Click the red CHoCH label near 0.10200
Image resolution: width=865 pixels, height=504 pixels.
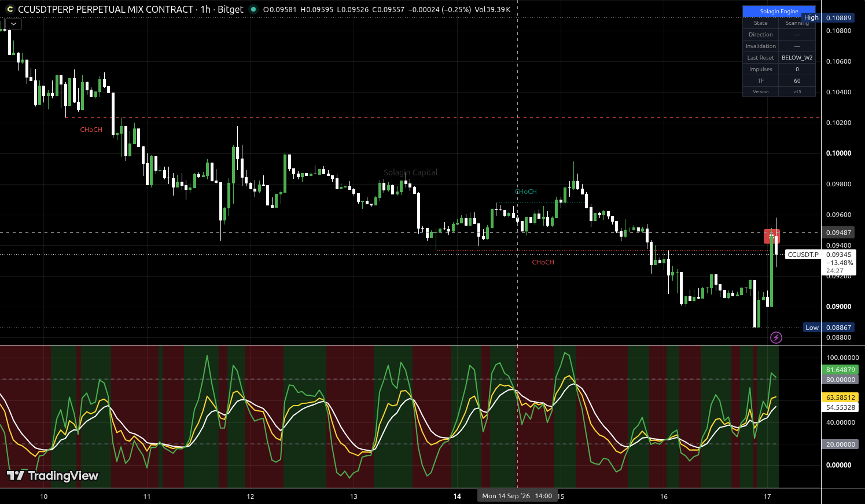91,130
